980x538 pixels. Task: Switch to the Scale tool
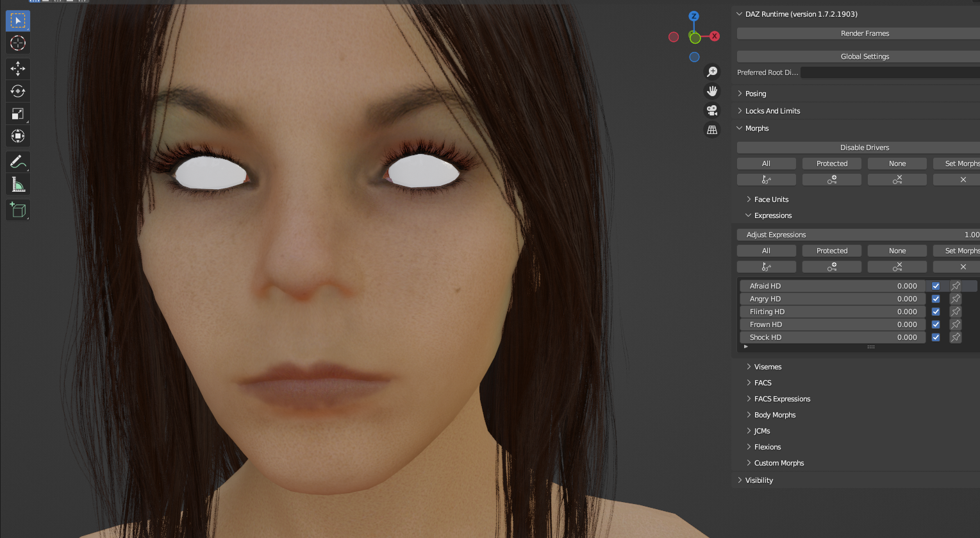click(x=18, y=113)
